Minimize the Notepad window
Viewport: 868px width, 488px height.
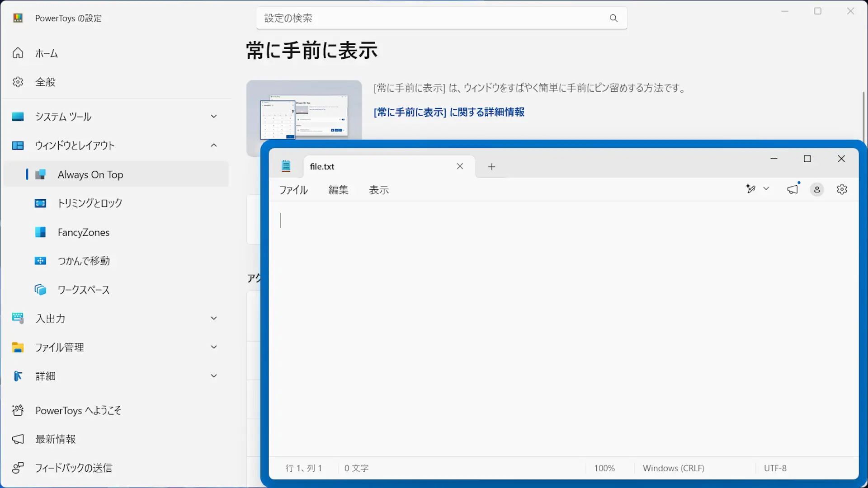pos(774,159)
